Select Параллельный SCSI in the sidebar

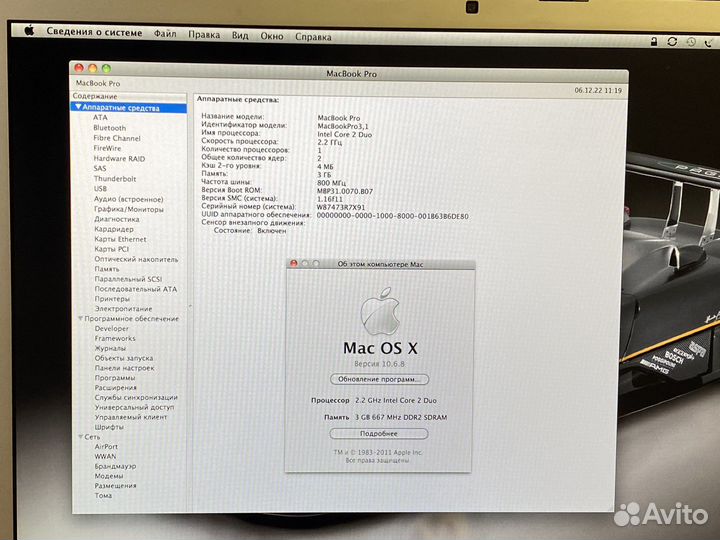pyautogui.click(x=128, y=279)
